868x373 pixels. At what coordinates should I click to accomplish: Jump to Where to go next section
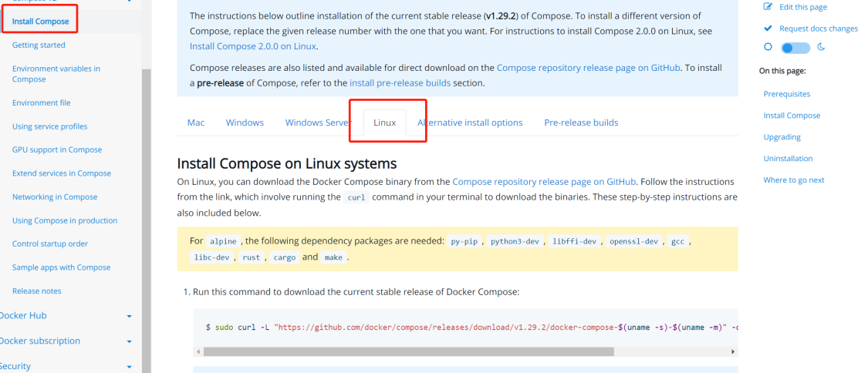(x=794, y=180)
